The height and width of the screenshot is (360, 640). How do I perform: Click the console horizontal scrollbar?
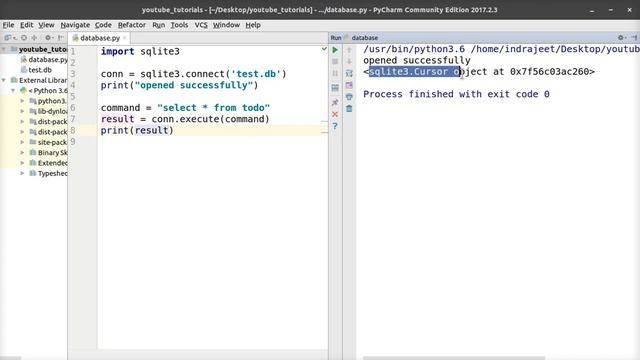[454, 358]
